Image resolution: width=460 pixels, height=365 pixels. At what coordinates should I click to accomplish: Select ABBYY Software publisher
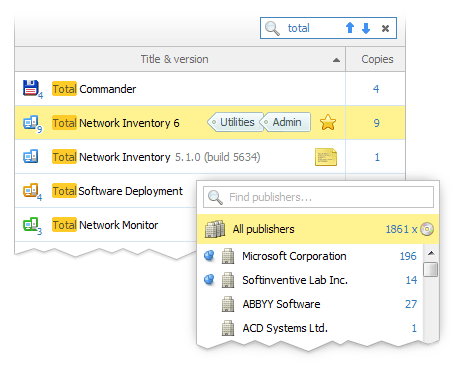(281, 304)
